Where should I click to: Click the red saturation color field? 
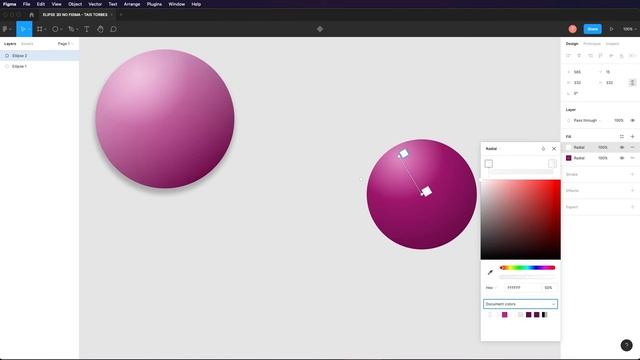point(521,220)
